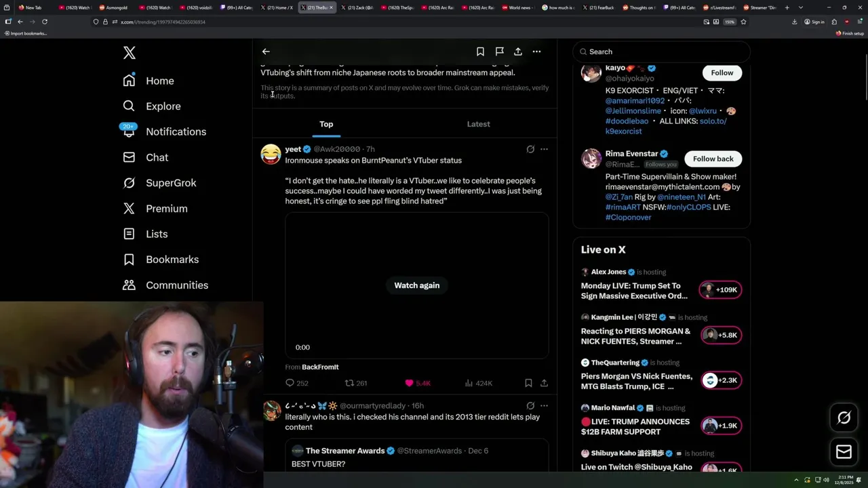The image size is (868, 488).
Task: Open Bookmarks in the sidebar
Action: pyautogui.click(x=160, y=260)
